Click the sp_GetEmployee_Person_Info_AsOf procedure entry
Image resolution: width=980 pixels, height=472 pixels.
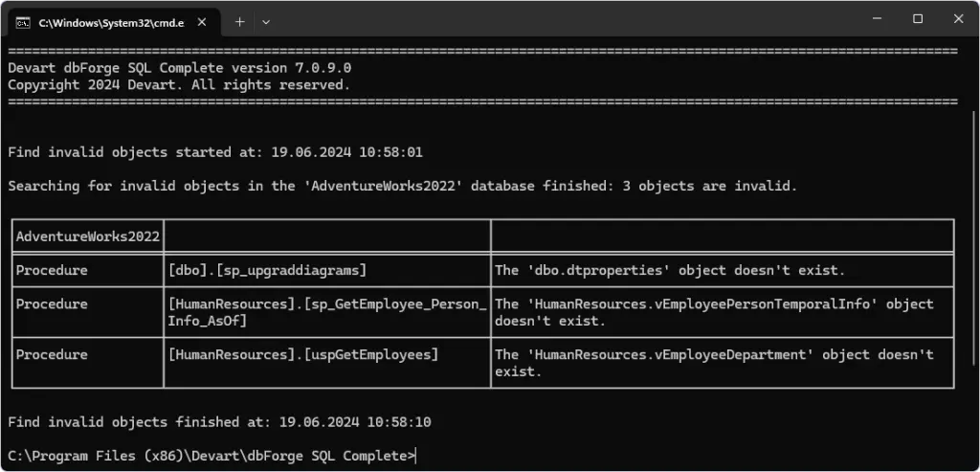(327, 312)
